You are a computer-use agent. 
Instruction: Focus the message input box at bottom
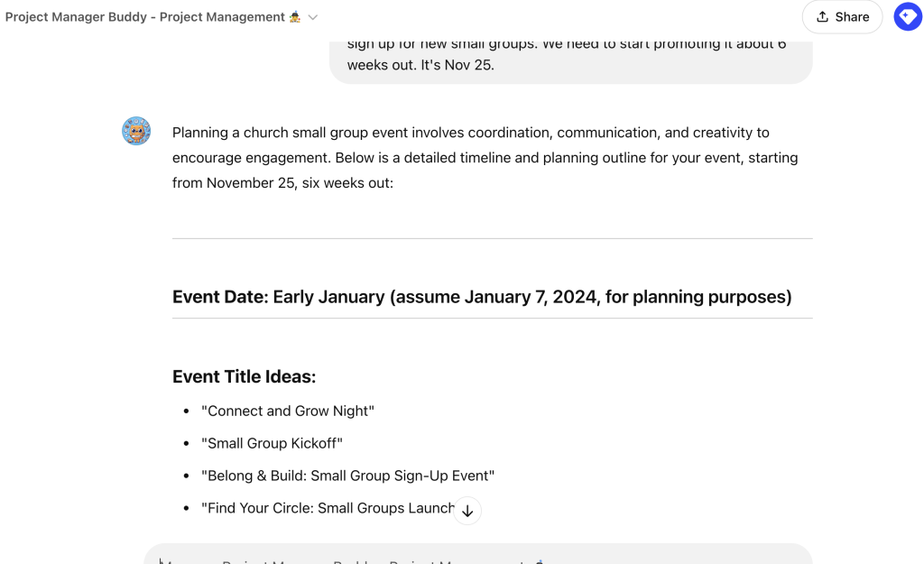coord(478,555)
